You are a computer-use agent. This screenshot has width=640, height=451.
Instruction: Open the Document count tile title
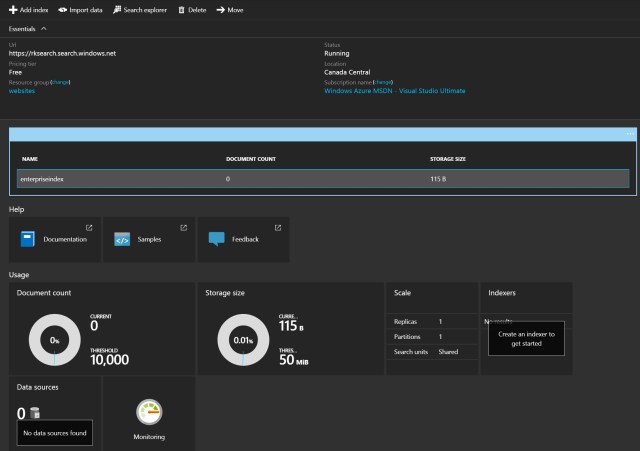pos(44,293)
